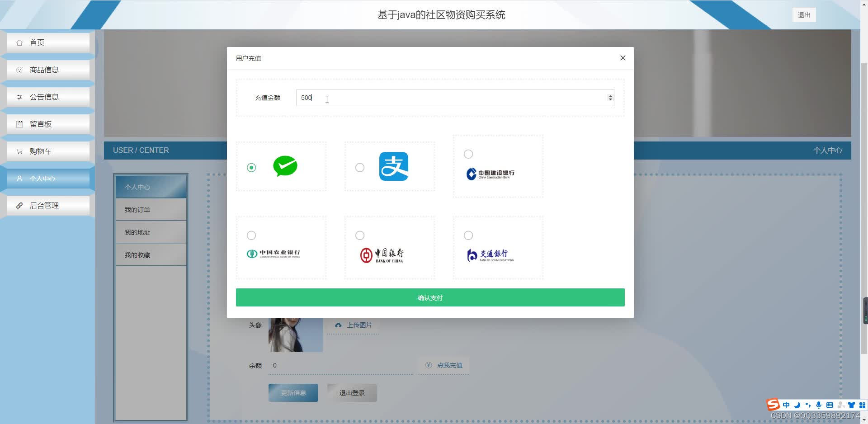Viewport: 868px width, 424px height.
Task: Switch to the 我的订单 tab
Action: (151, 210)
